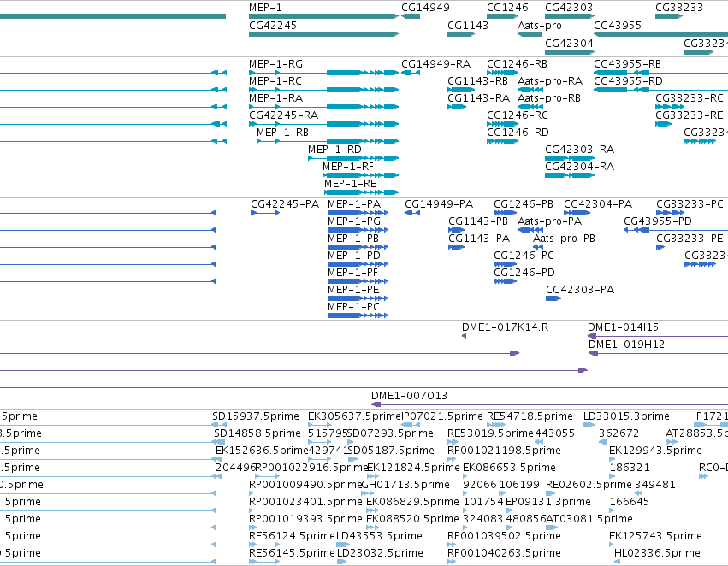Screen dimensions: 728x566
Task: Click transcript CG42304-RA
Action: pos(579,167)
